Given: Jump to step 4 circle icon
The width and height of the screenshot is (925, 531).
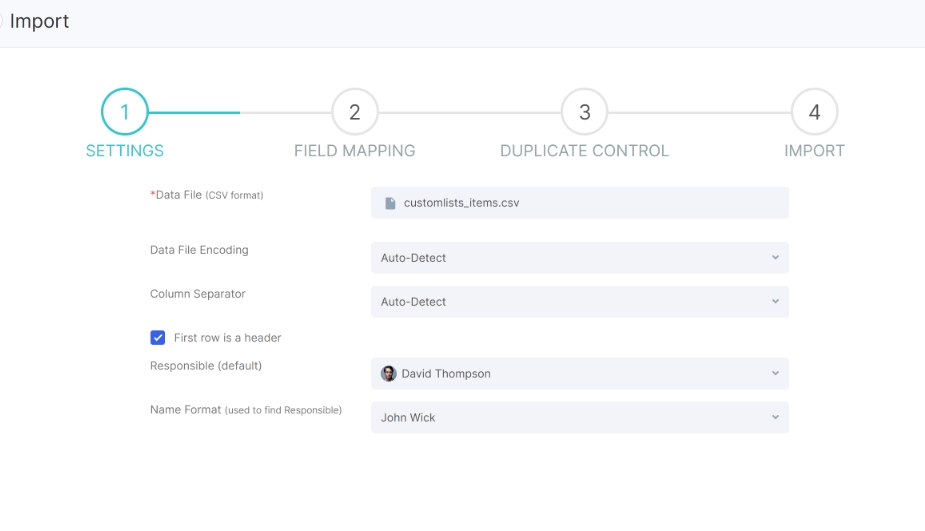Looking at the screenshot, I should click(x=815, y=112).
